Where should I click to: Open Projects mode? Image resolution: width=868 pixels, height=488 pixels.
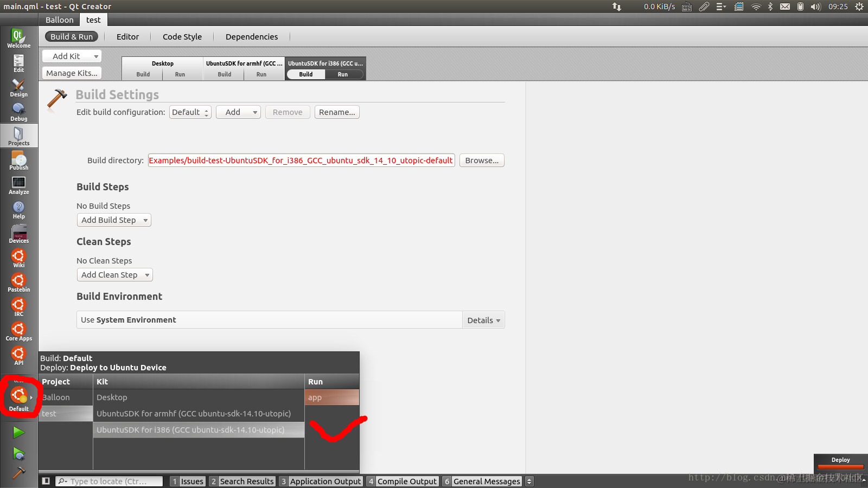click(18, 136)
